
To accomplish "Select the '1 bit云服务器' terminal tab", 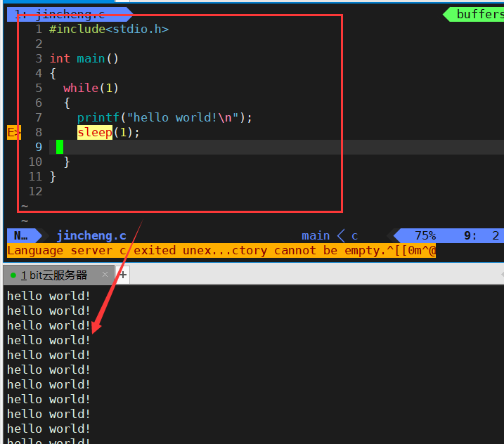I will click(x=58, y=275).
